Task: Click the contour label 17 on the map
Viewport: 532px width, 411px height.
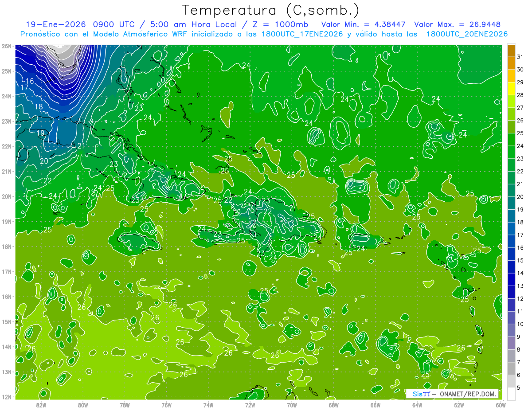Action: pyautogui.click(x=25, y=88)
